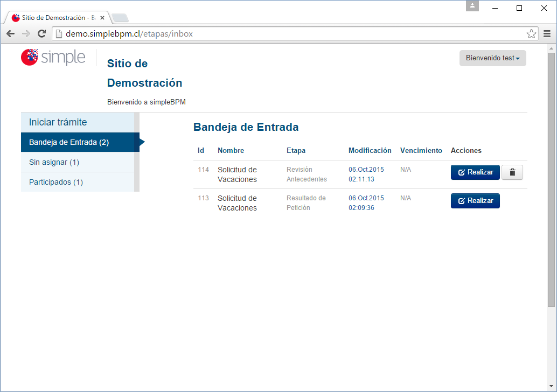The image size is (557, 392).
Task: Click the scrollbar up arrow
Action: point(551,48)
